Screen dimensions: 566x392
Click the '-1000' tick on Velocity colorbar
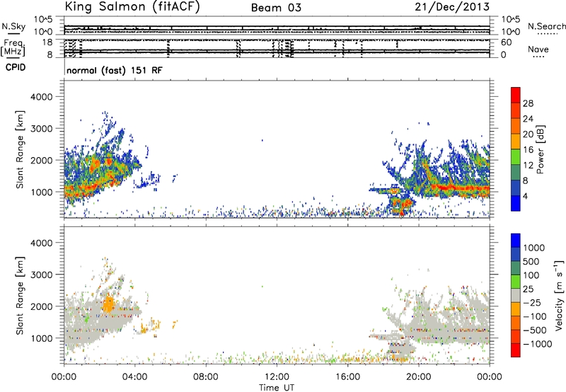pos(538,344)
